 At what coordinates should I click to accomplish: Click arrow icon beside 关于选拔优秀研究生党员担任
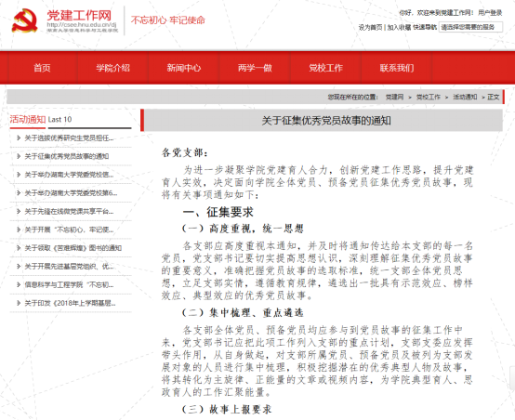coord(19,138)
